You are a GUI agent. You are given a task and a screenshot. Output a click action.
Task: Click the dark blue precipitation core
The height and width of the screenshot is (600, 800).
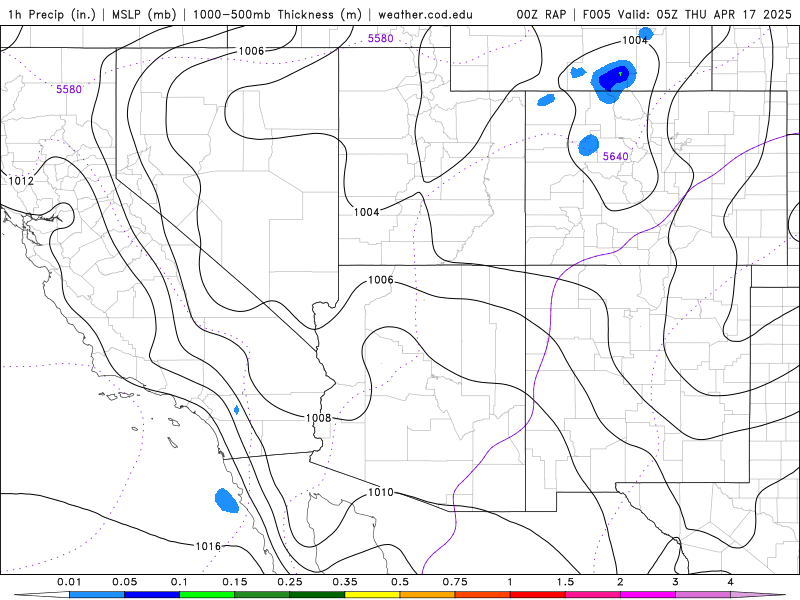tap(613, 79)
